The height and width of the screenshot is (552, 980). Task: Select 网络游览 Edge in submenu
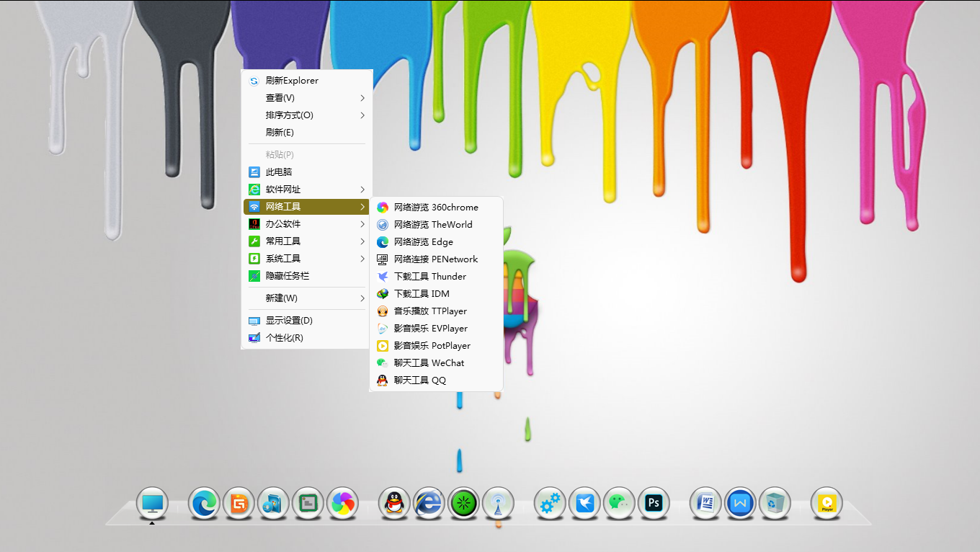pyautogui.click(x=436, y=242)
